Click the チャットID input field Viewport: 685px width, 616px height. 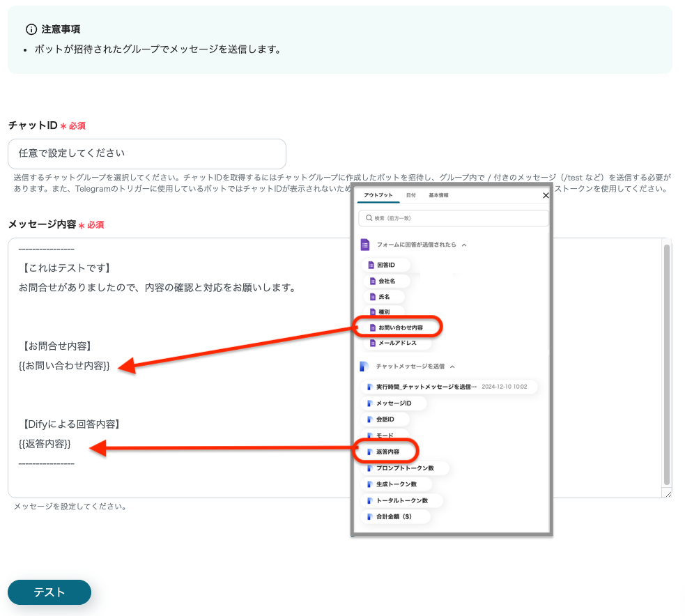(x=147, y=153)
